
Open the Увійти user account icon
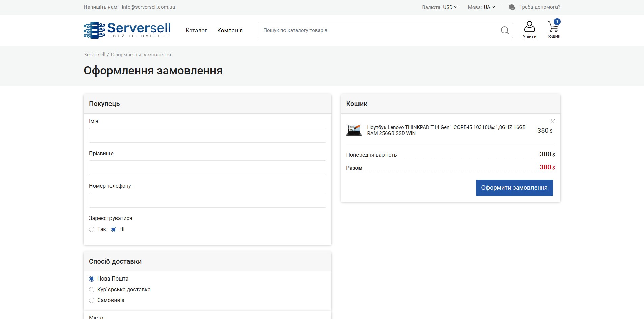pos(529,30)
